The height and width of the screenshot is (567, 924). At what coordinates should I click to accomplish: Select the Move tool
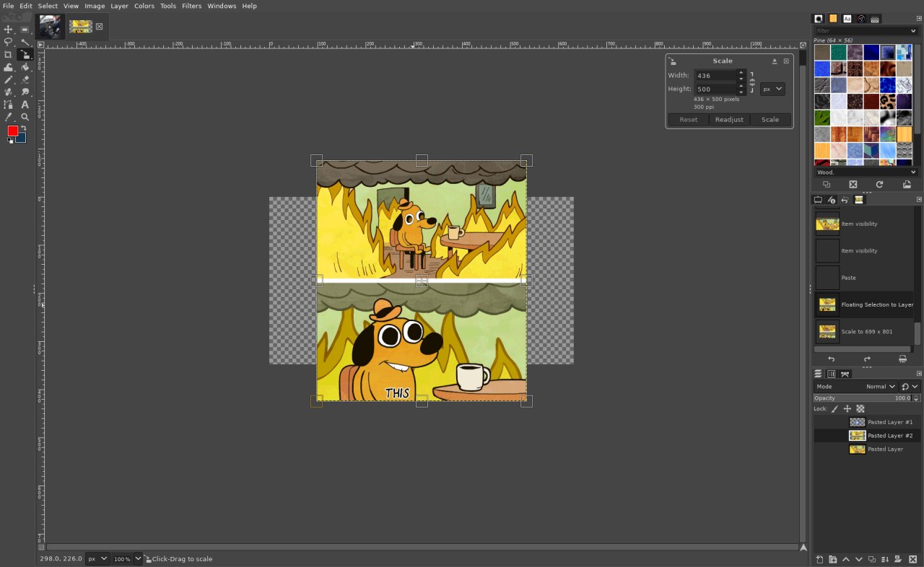pos(9,30)
